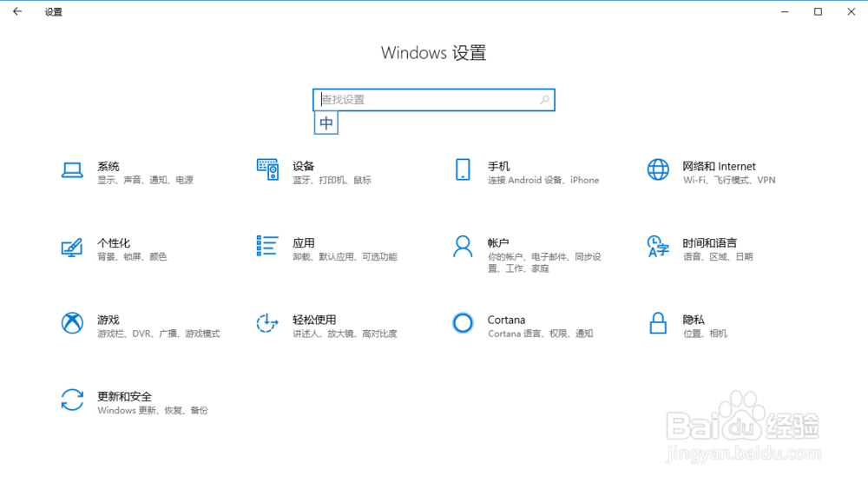Click the text Windows 更新、恢复、备份
The width and height of the screenshot is (868, 483).
click(x=153, y=410)
